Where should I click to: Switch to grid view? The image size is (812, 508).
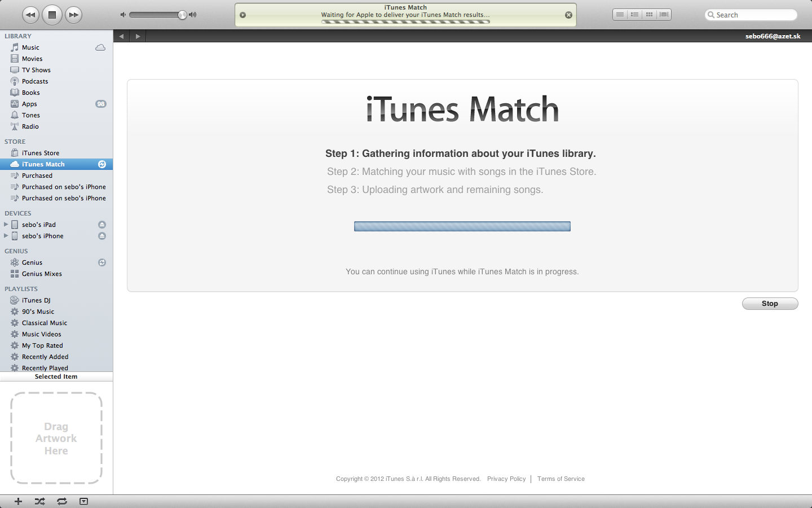(x=649, y=15)
